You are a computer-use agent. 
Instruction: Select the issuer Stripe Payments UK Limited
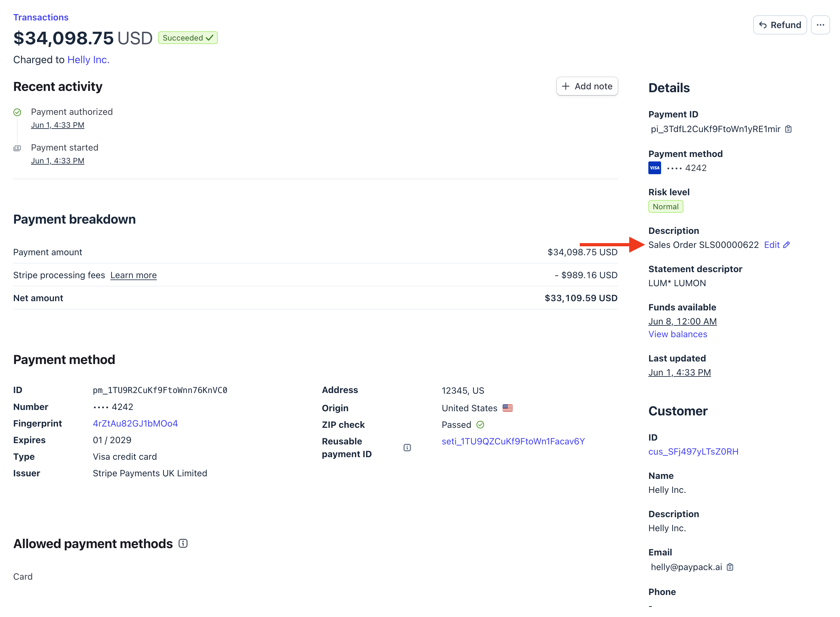point(150,473)
